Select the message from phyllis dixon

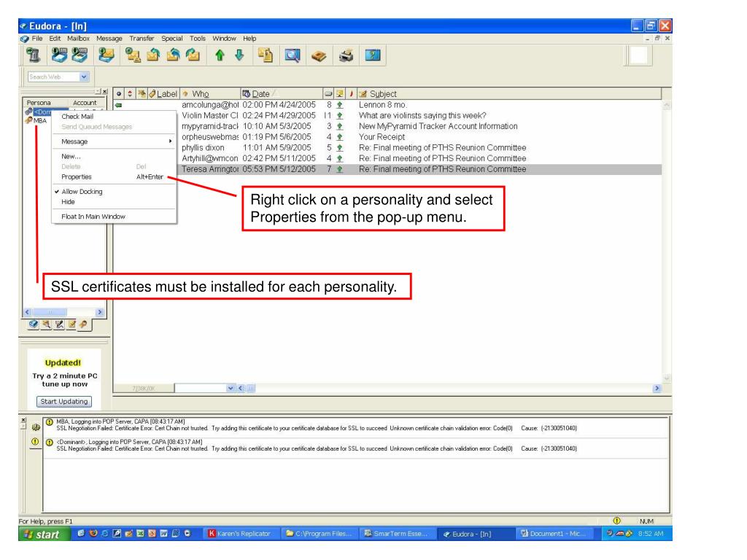click(x=387, y=147)
